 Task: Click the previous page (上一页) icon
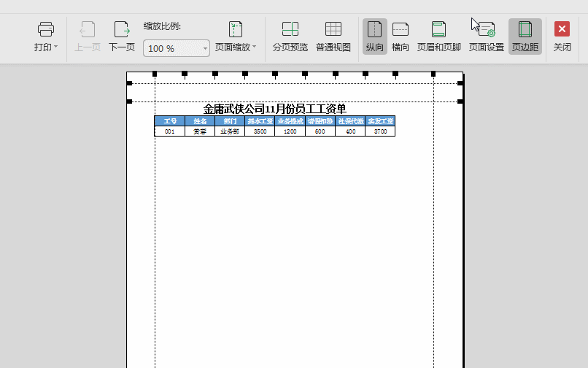(x=88, y=29)
